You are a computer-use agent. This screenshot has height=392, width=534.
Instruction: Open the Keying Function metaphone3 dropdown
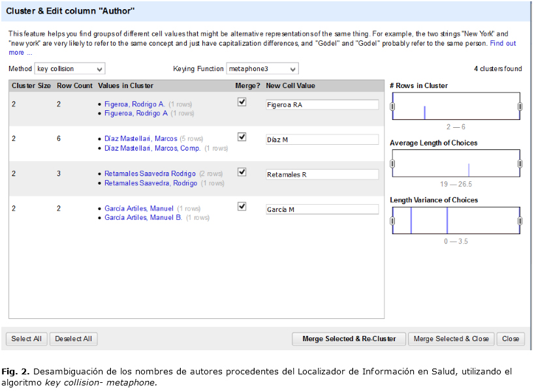point(262,68)
